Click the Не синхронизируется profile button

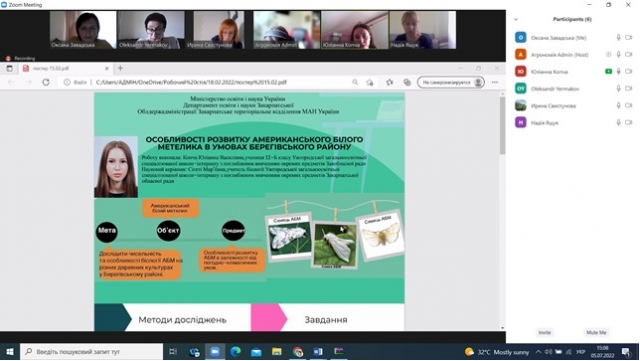[x=451, y=82]
